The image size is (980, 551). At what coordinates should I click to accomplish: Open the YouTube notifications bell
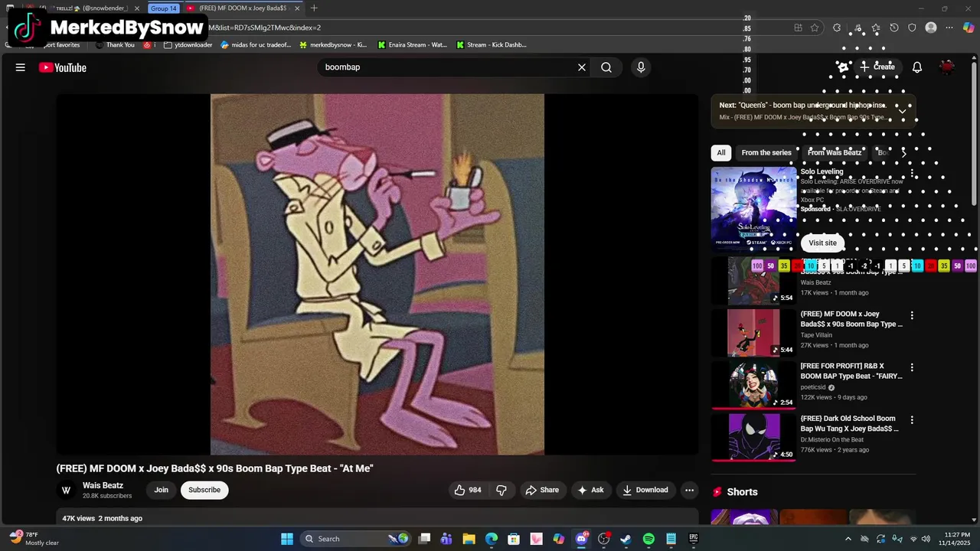(917, 67)
